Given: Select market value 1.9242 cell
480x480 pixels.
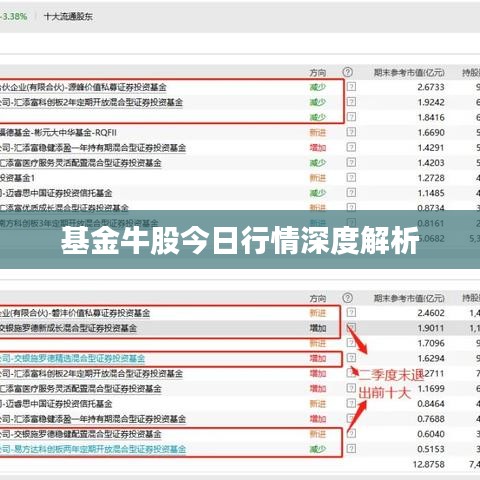Looking at the screenshot, I should click(431, 102).
